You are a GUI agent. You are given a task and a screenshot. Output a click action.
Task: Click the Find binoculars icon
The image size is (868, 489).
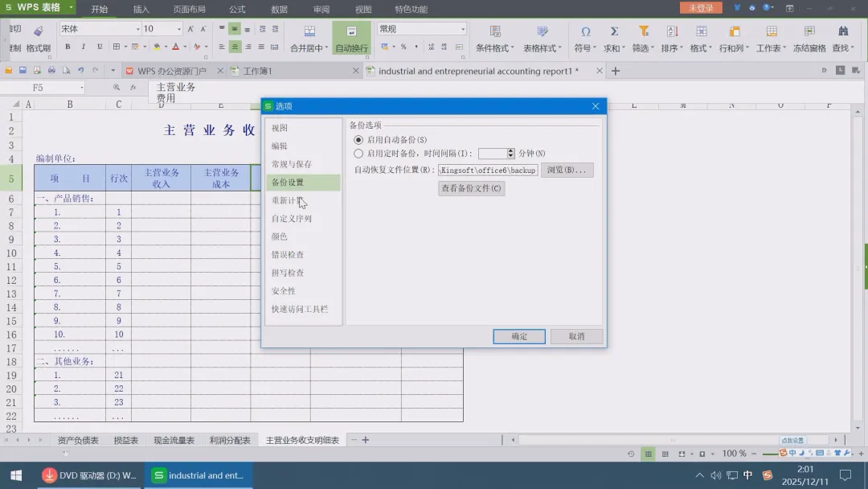pyautogui.click(x=843, y=31)
